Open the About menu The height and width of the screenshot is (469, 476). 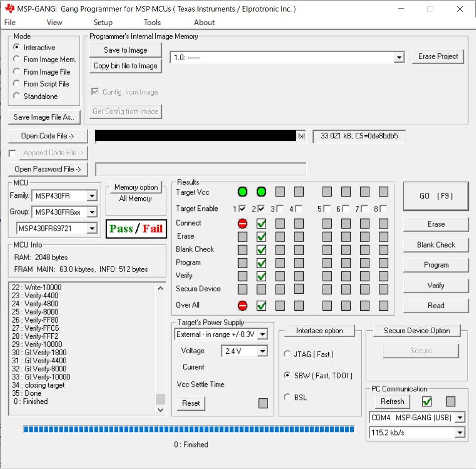pyautogui.click(x=204, y=23)
